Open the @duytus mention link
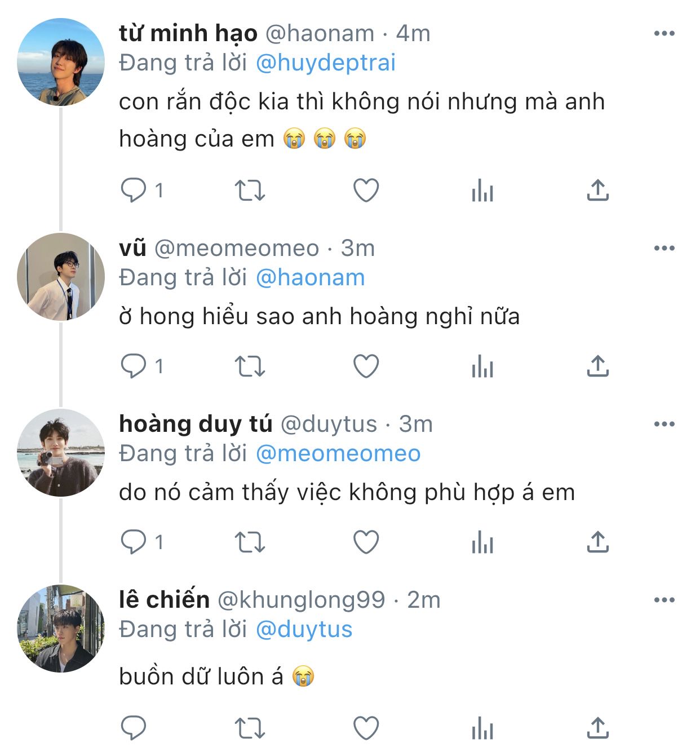The image size is (700, 747). pos(304,629)
